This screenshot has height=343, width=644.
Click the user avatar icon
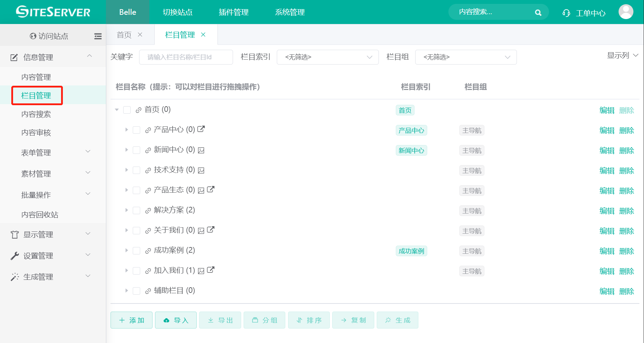tap(626, 12)
